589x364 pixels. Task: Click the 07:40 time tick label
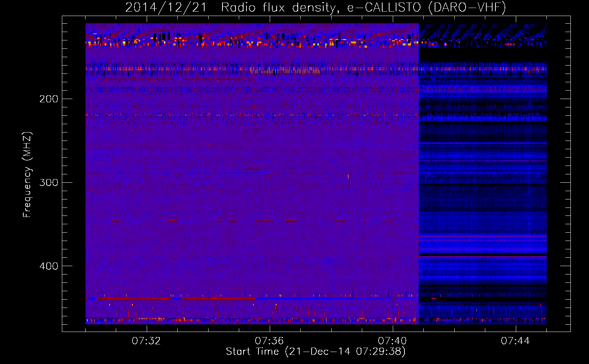(x=392, y=341)
